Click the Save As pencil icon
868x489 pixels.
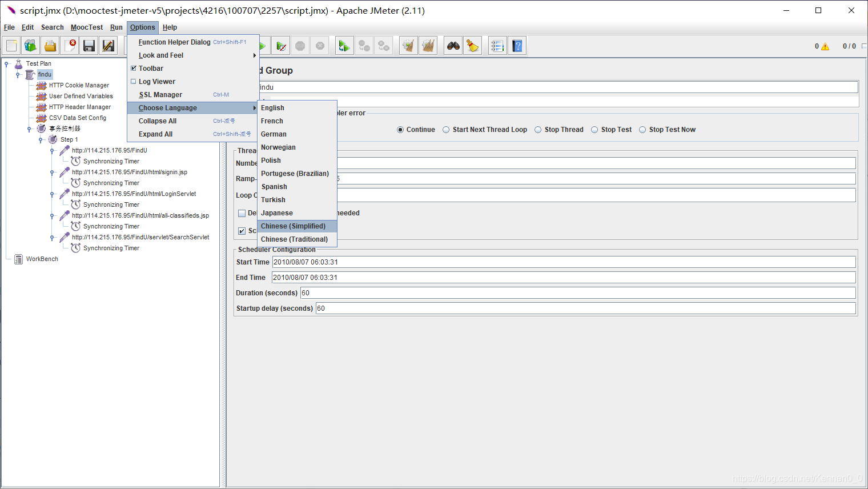click(x=108, y=46)
